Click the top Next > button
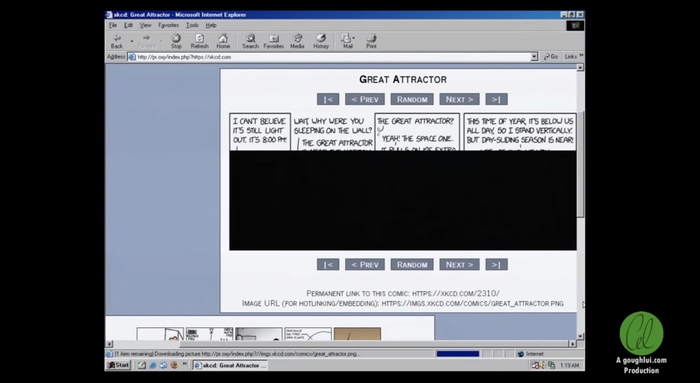This screenshot has height=383, width=700. coord(459,99)
